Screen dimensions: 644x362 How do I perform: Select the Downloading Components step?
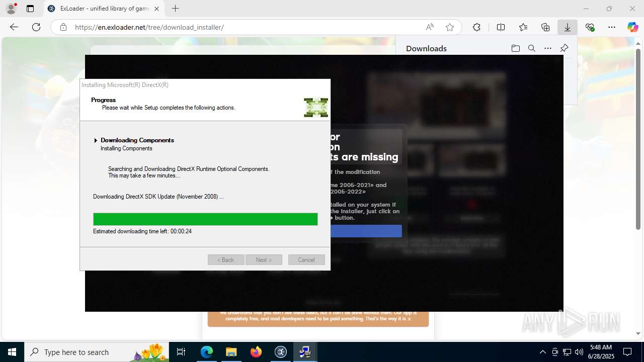pyautogui.click(x=137, y=140)
